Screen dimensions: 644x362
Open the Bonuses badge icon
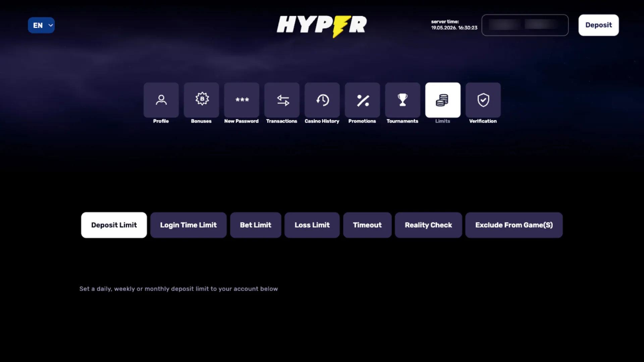pyautogui.click(x=201, y=100)
